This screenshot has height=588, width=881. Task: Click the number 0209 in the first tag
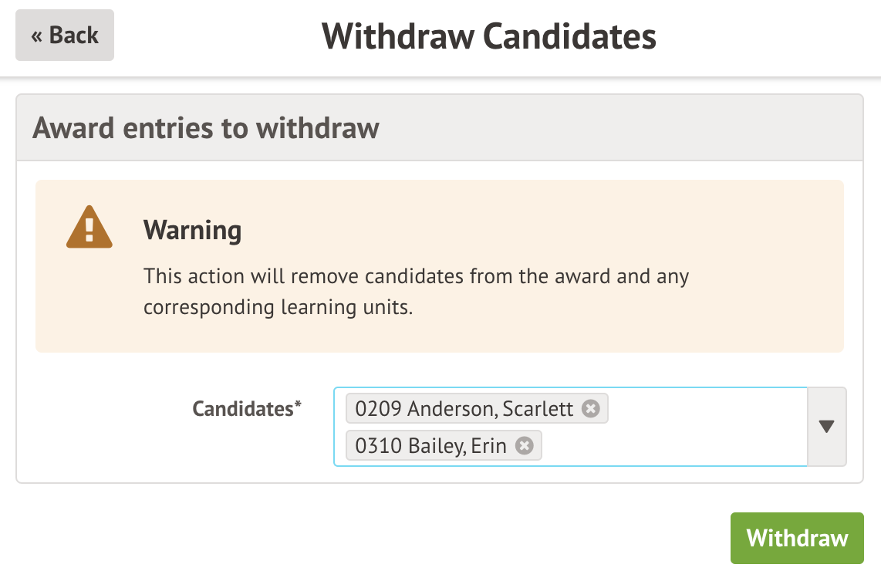(x=378, y=408)
